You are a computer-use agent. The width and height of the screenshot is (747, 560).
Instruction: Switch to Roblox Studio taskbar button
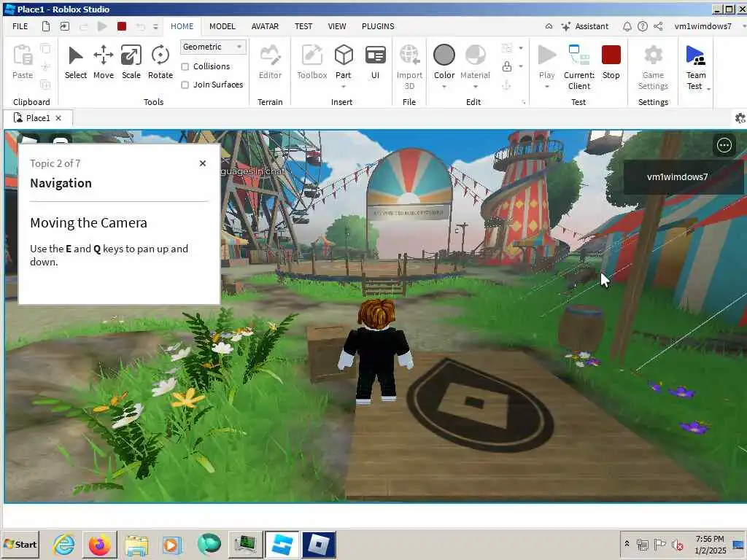click(x=282, y=544)
